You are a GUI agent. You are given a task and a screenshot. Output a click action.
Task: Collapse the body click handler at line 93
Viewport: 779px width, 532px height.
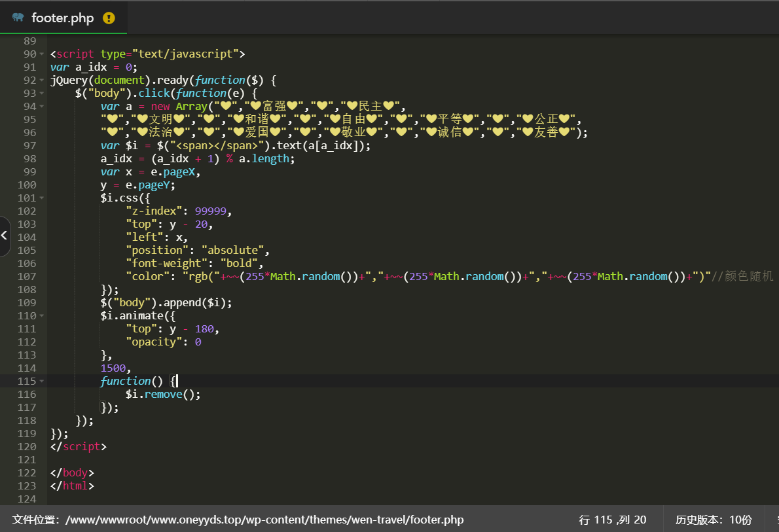pyautogui.click(x=42, y=93)
